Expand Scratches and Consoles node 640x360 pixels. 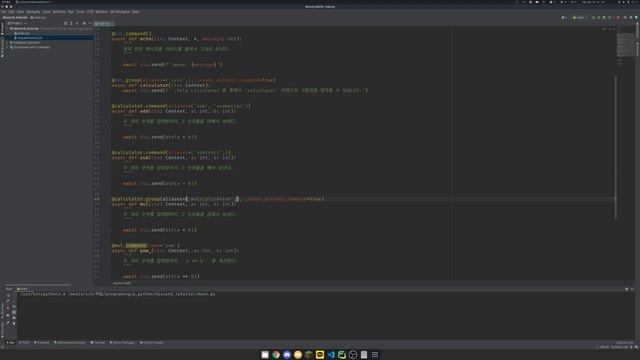coord(8,47)
